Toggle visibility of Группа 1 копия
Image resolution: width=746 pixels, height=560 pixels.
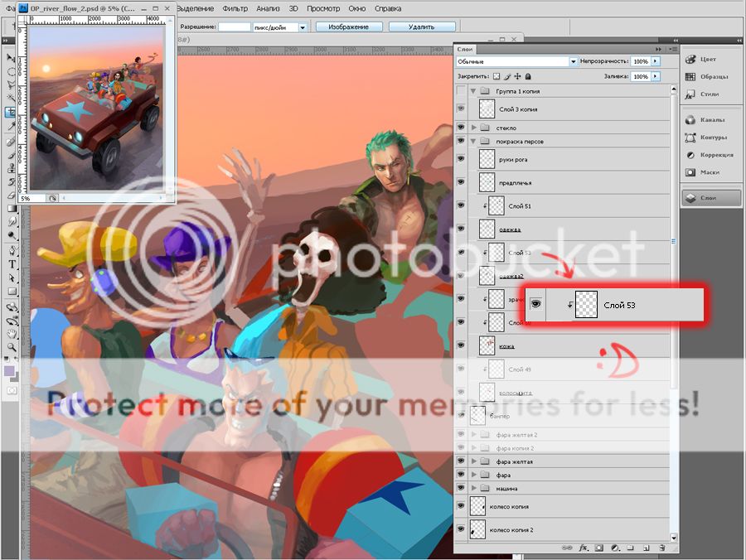461,90
